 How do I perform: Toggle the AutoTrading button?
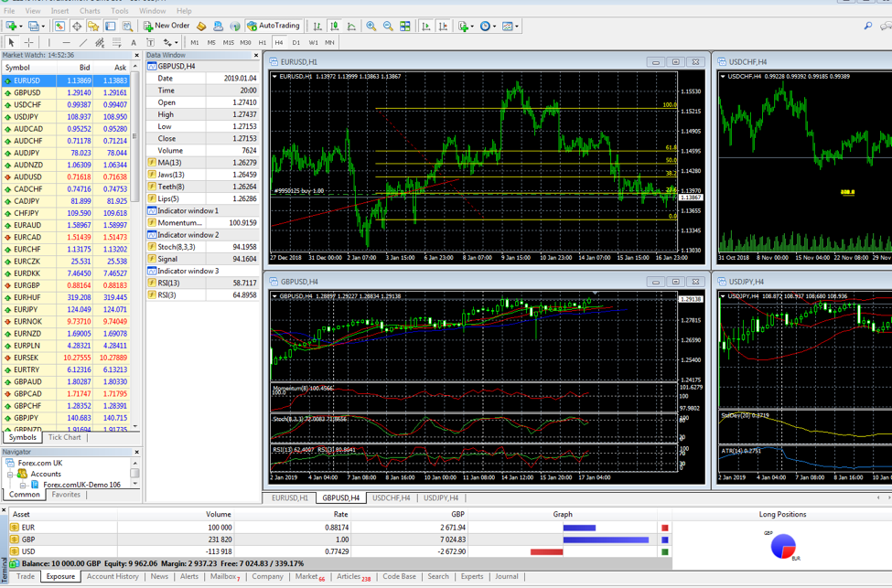click(273, 26)
